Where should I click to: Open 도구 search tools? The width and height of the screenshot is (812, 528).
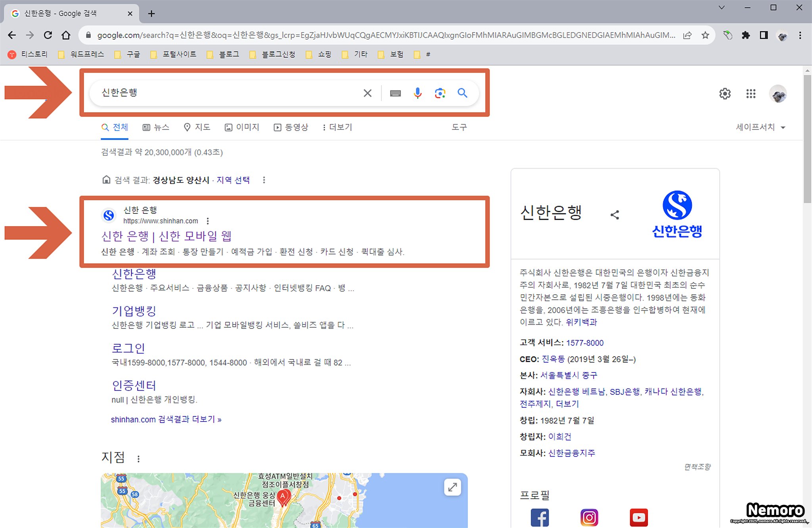pos(459,127)
